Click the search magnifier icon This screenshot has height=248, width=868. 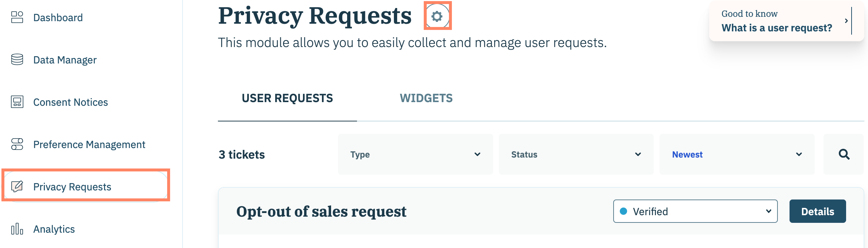pos(844,154)
